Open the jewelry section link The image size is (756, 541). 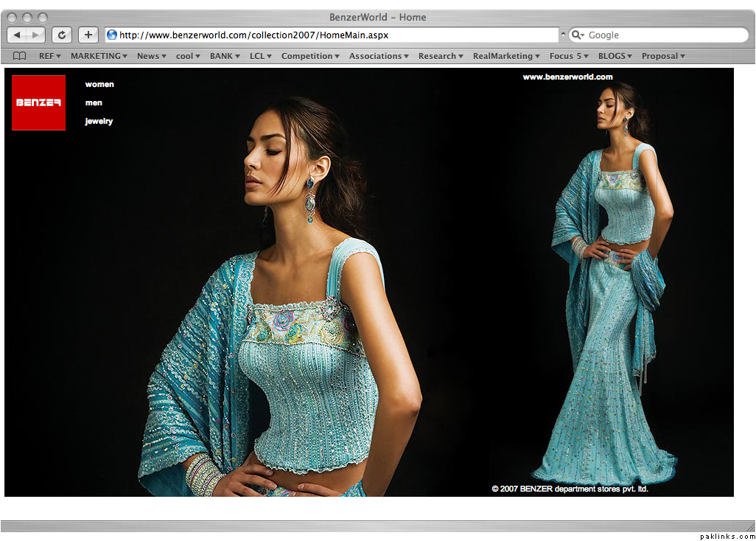tap(99, 121)
